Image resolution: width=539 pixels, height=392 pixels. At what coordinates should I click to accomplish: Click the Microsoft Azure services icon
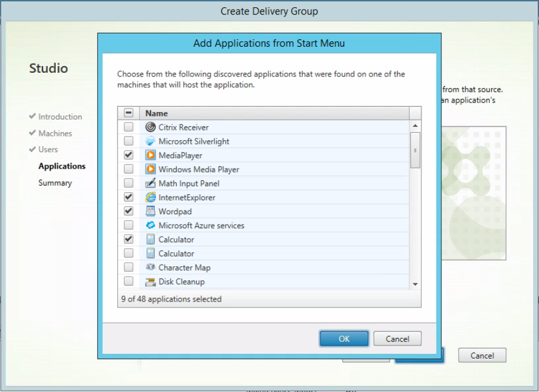point(150,225)
